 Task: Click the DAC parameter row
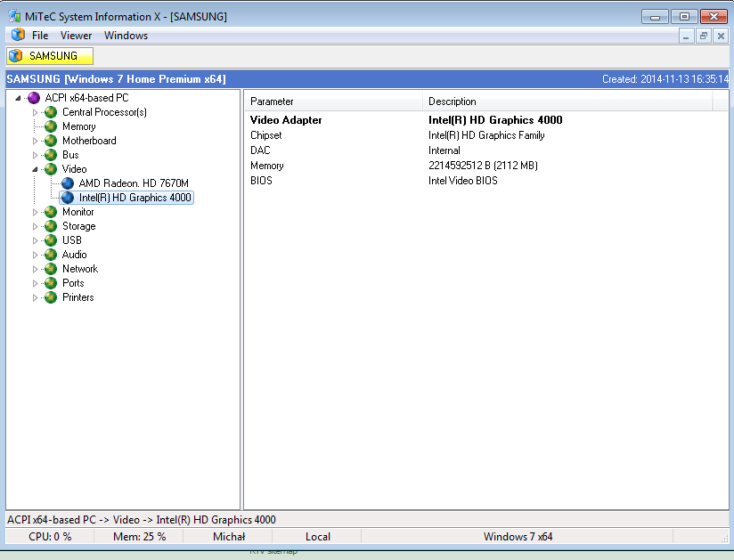pos(485,150)
